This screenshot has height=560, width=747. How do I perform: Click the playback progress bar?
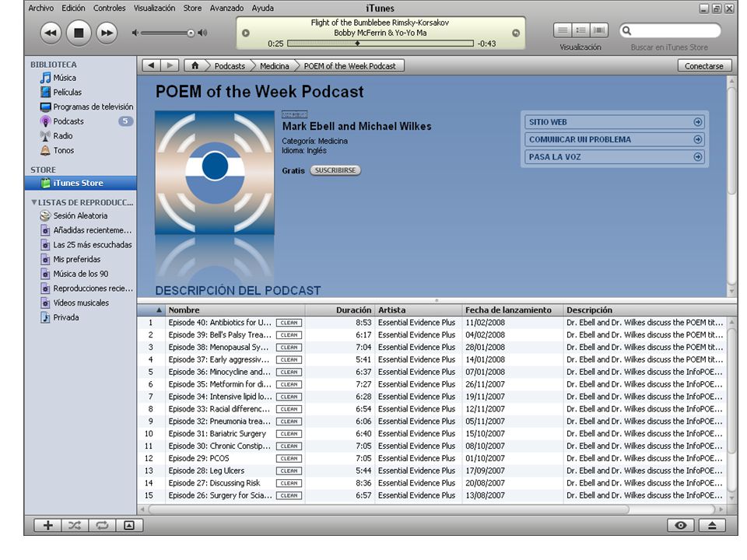point(381,44)
